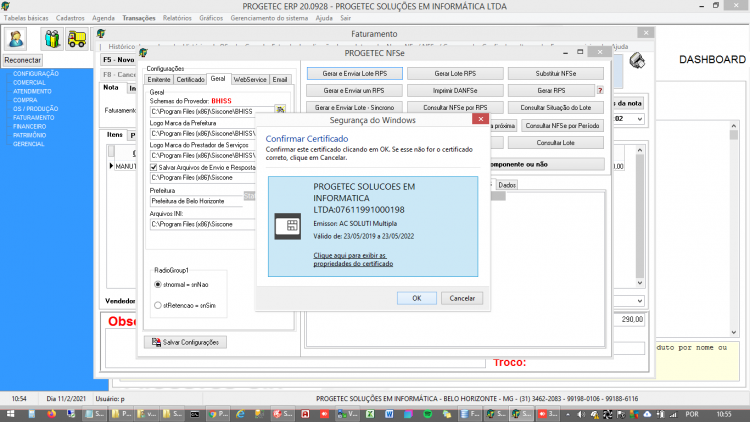Open the database taskbar item F...
The height and width of the screenshot is (422, 750).
tap(470, 414)
